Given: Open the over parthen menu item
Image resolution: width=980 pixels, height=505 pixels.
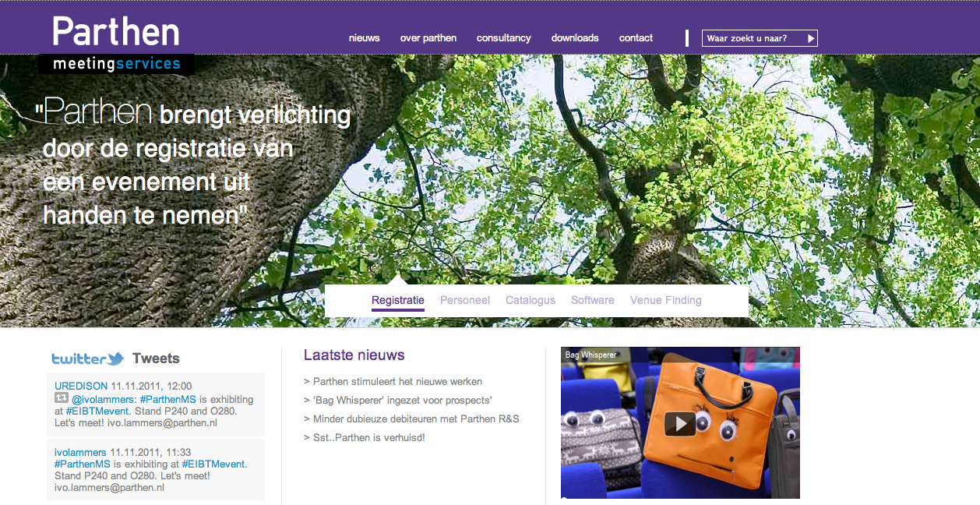Looking at the screenshot, I should pyautogui.click(x=428, y=37).
